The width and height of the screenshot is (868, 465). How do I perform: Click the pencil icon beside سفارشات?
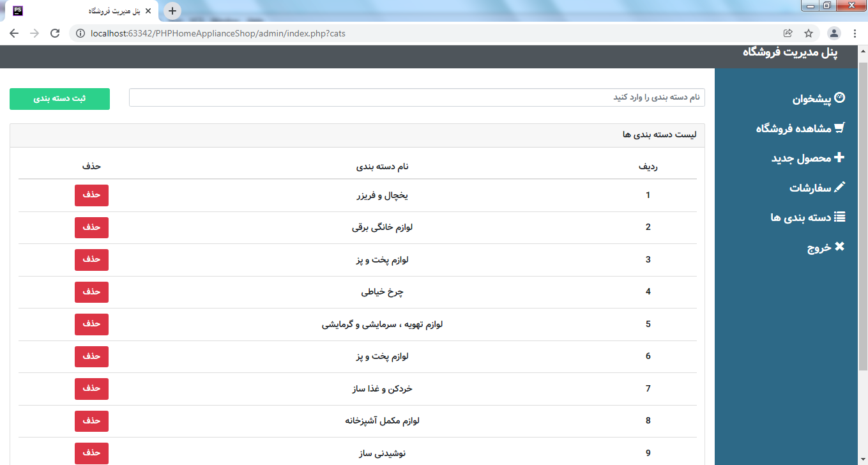point(839,187)
